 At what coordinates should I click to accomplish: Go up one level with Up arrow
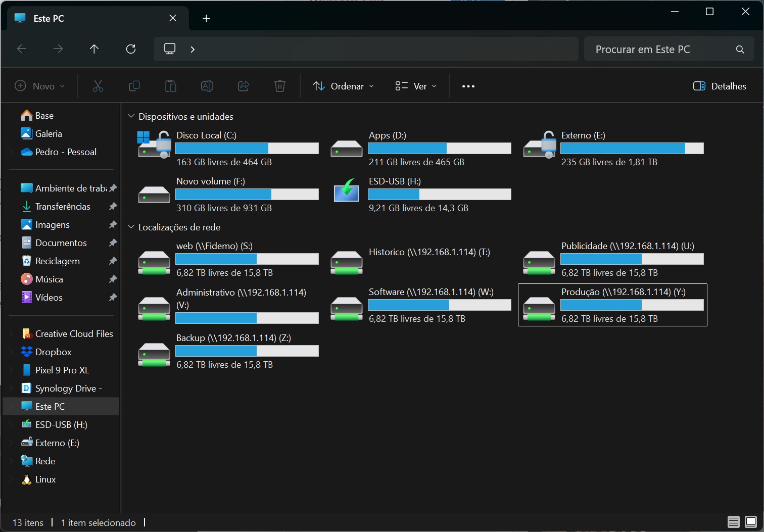[94, 49]
